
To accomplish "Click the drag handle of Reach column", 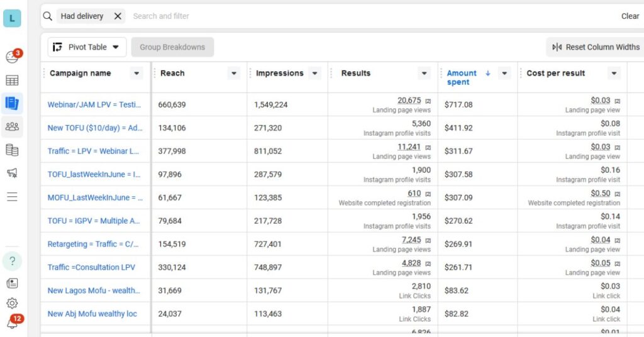I will click(x=155, y=73).
